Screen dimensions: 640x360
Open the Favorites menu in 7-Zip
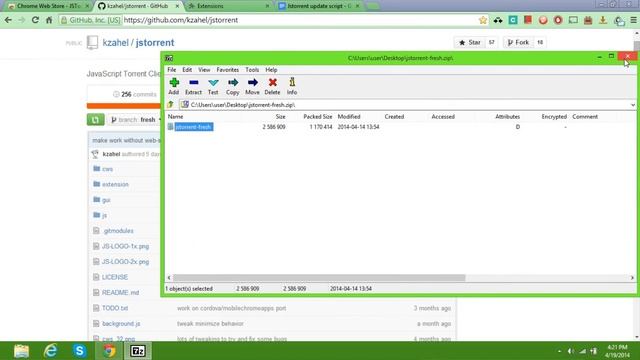click(x=227, y=70)
